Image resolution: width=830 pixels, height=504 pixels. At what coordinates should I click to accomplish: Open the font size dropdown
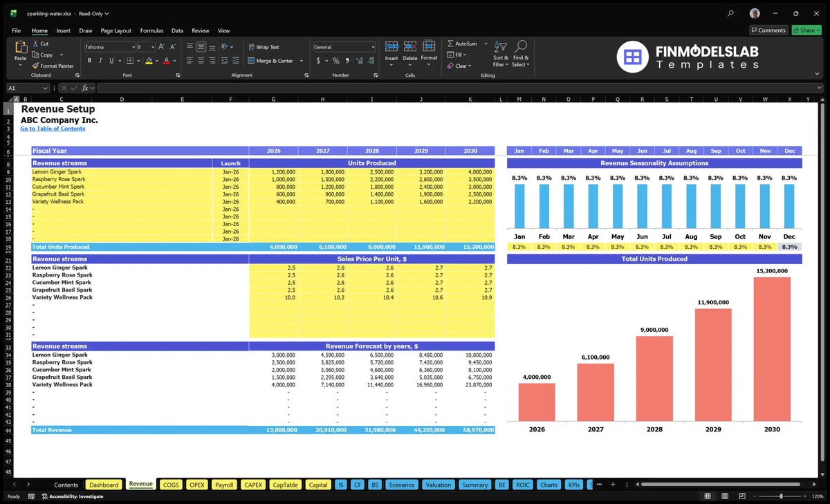(152, 47)
